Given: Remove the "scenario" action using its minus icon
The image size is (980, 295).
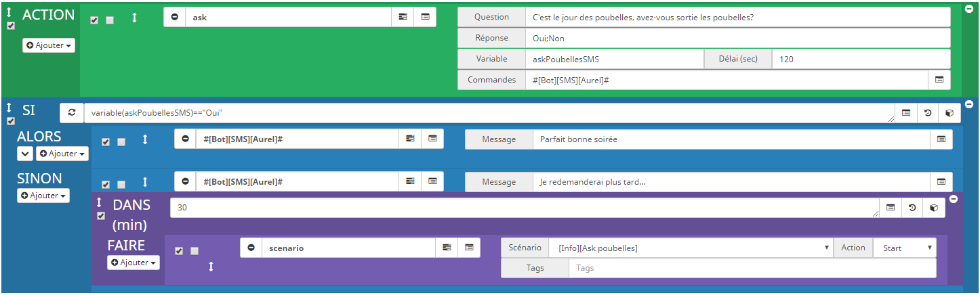Looking at the screenshot, I should click(x=251, y=248).
